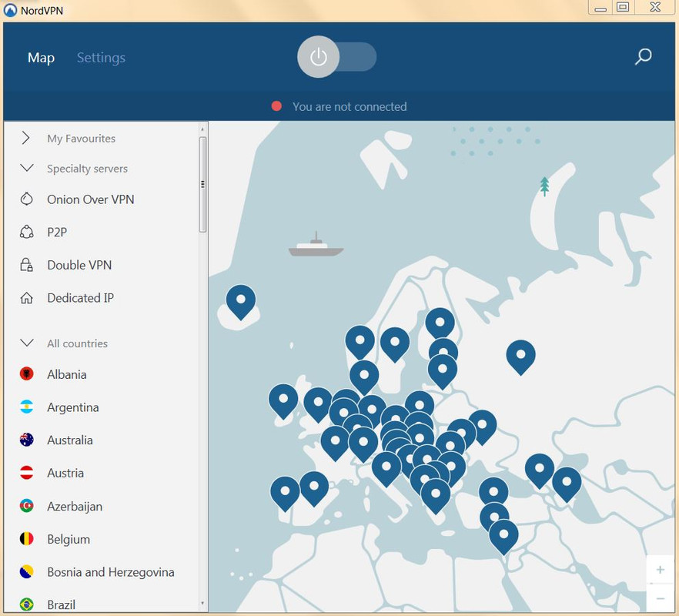The width and height of the screenshot is (679, 616).
Task: Click the Sweden map pin
Action: coord(395,342)
